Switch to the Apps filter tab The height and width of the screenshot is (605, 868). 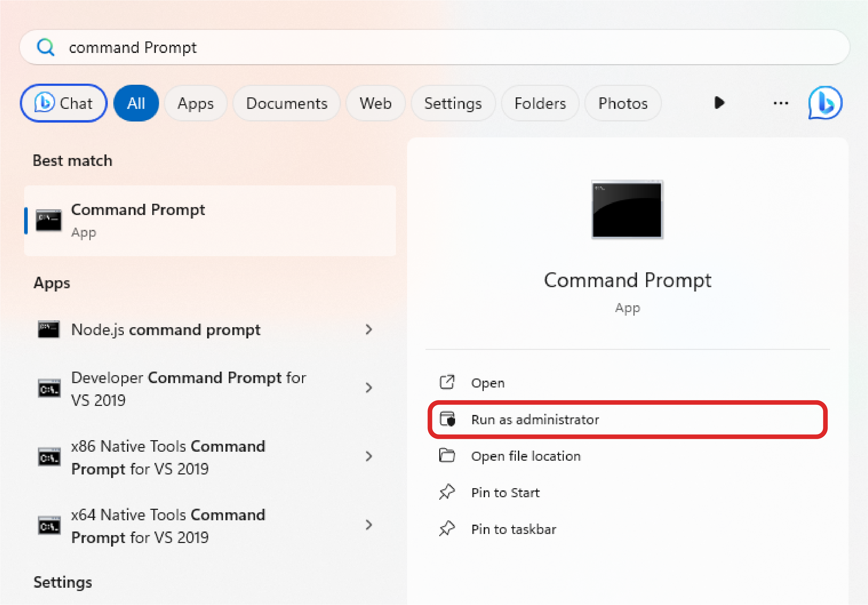(x=196, y=103)
